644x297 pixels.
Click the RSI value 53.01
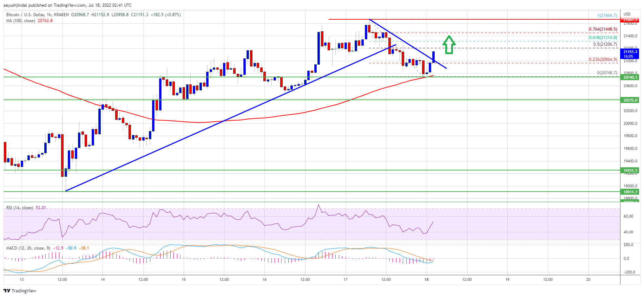tap(41, 208)
